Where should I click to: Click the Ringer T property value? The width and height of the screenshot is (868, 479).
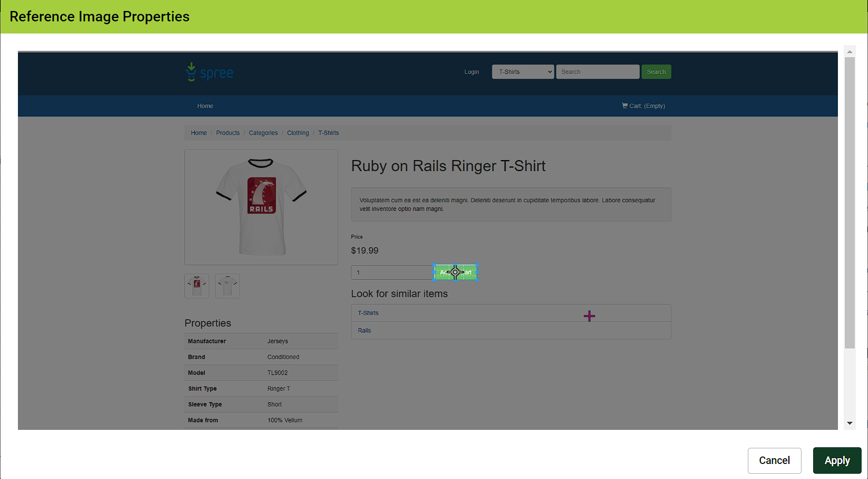279,389
